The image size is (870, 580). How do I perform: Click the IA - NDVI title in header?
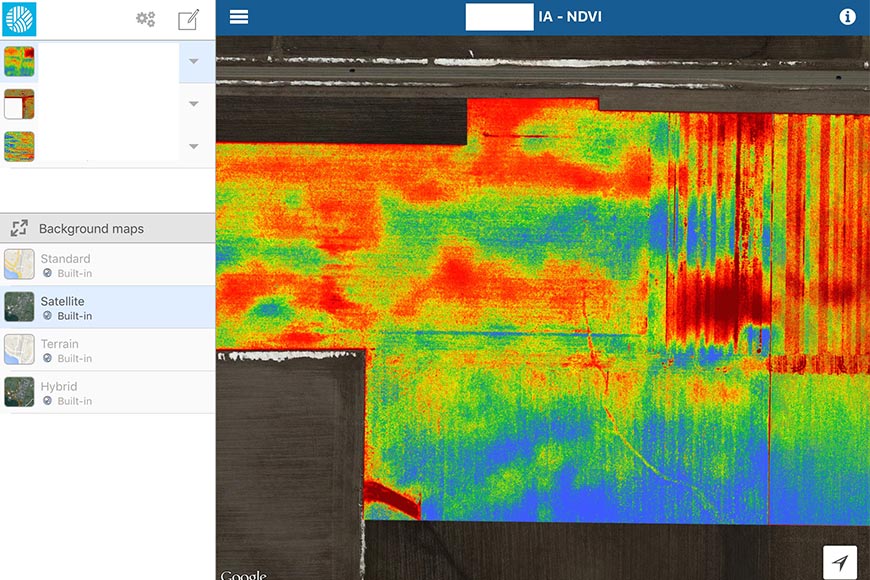coord(570,17)
